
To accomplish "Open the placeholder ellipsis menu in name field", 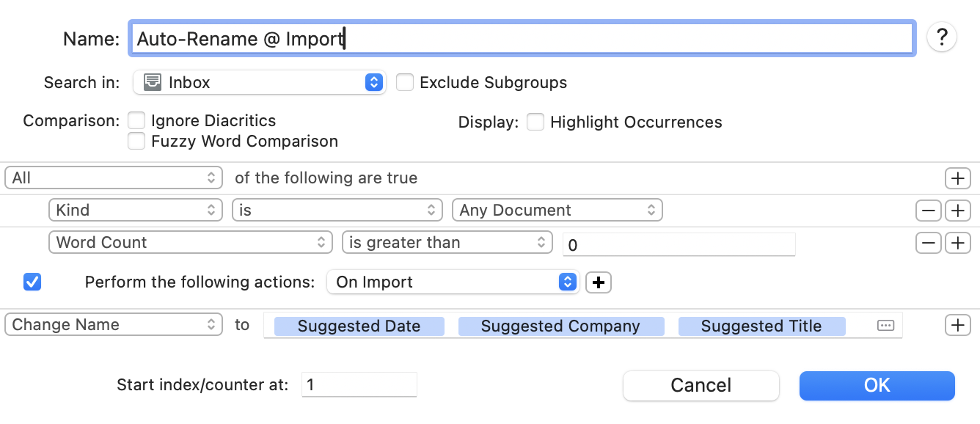I will click(885, 326).
